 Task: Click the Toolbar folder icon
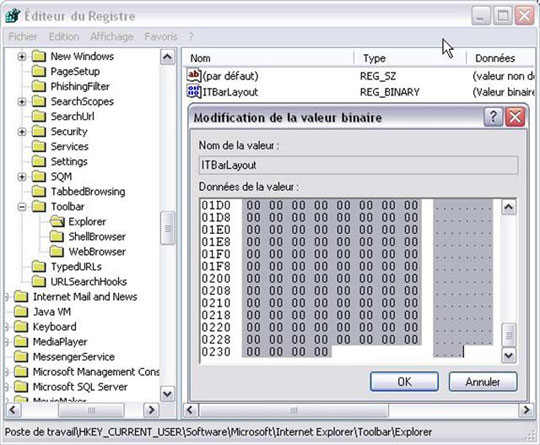pos(39,206)
